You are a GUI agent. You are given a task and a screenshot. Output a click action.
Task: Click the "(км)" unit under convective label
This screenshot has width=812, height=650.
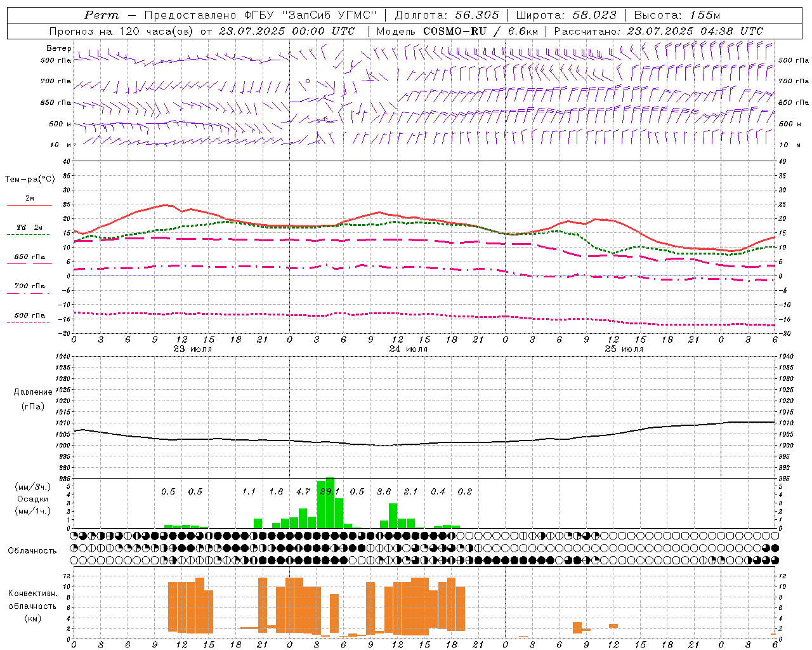(33, 618)
